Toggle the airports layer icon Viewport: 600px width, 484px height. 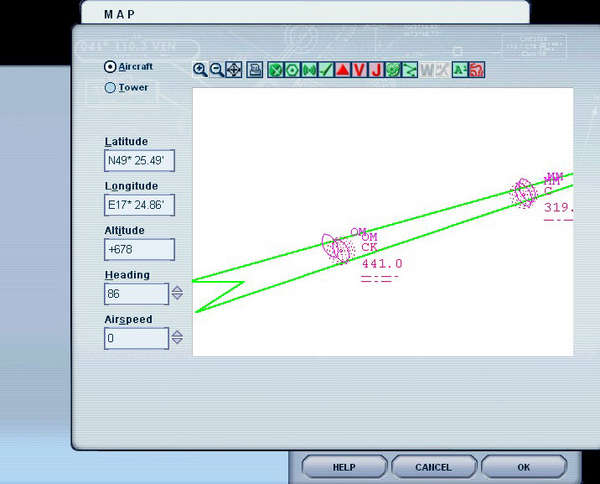pos(276,70)
